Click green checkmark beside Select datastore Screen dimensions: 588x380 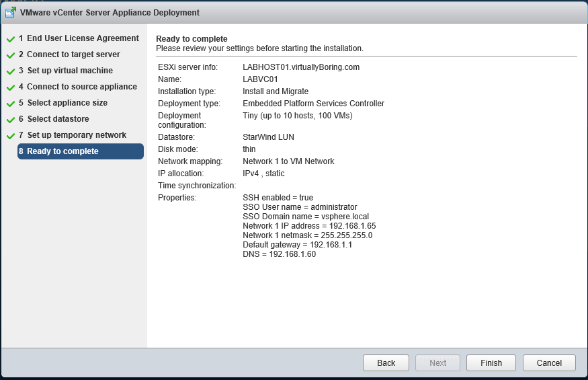click(11, 120)
